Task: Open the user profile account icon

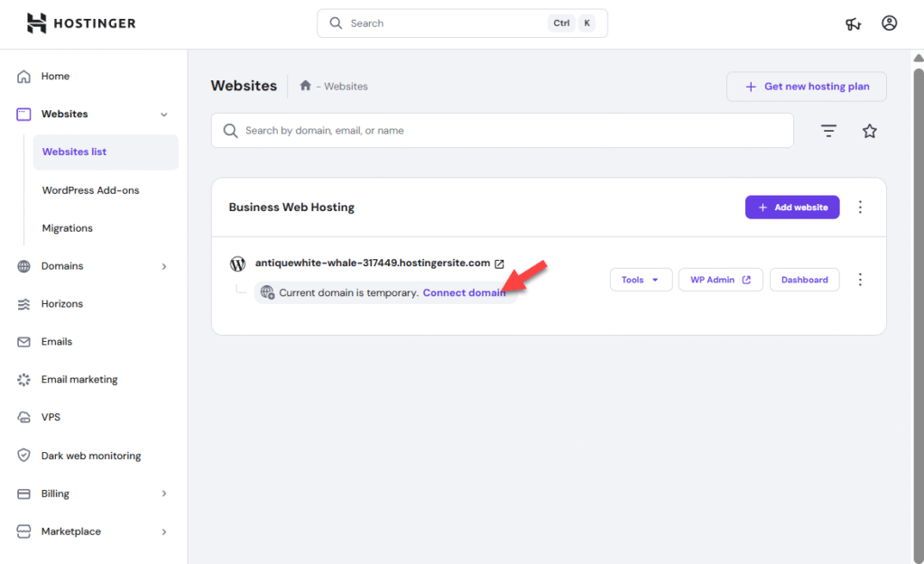Action: point(889,23)
